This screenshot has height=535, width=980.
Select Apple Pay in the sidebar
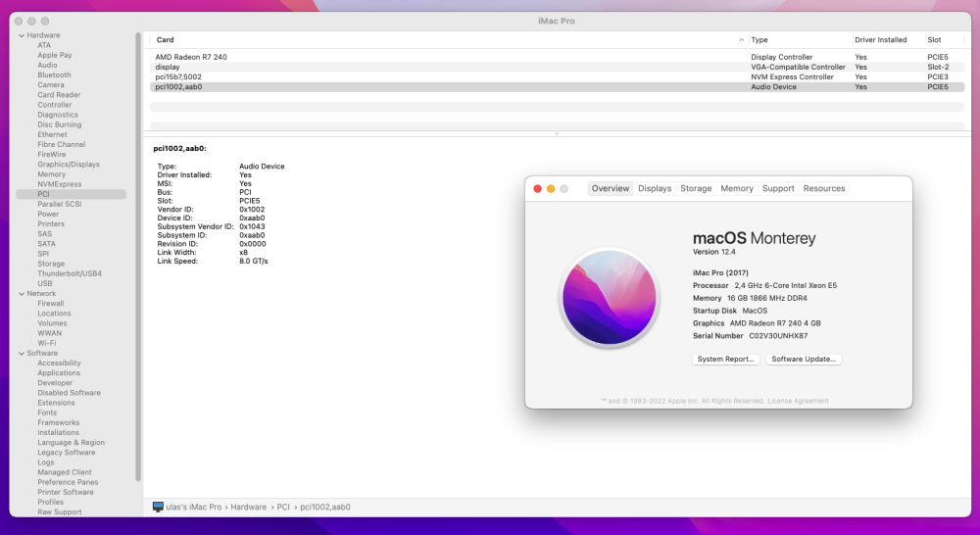click(54, 56)
